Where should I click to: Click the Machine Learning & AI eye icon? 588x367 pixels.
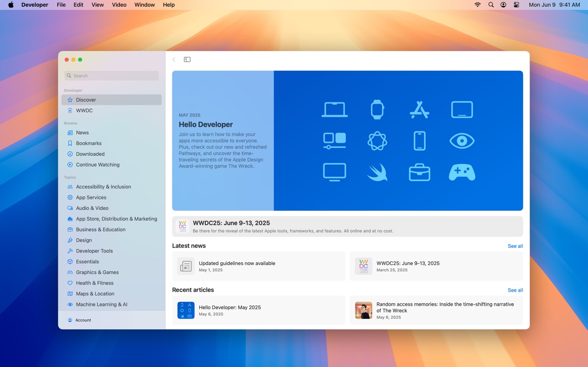pyautogui.click(x=70, y=305)
